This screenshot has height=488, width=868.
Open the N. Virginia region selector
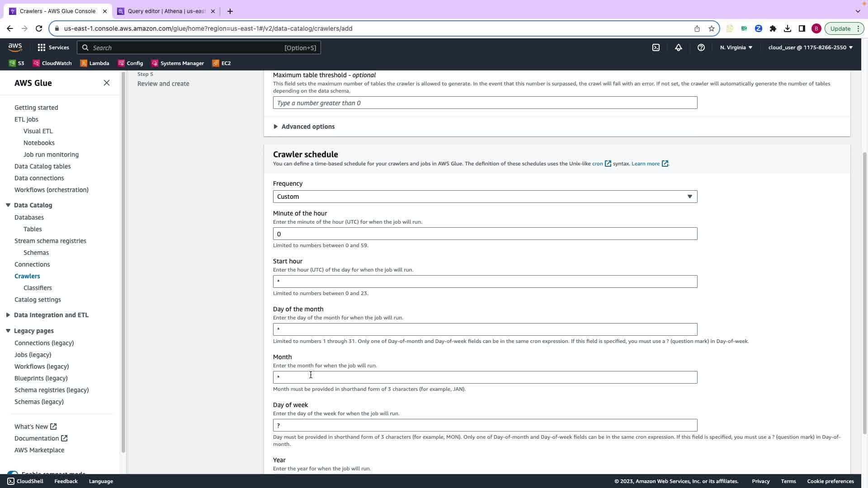736,47
